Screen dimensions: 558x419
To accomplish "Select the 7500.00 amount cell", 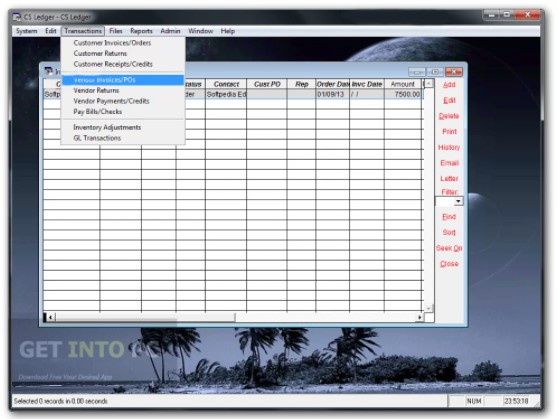I will point(403,94).
